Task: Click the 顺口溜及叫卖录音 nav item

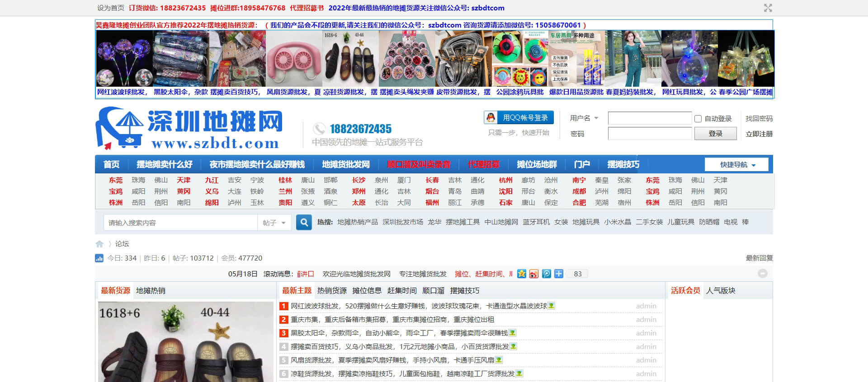Action: pyautogui.click(x=419, y=164)
